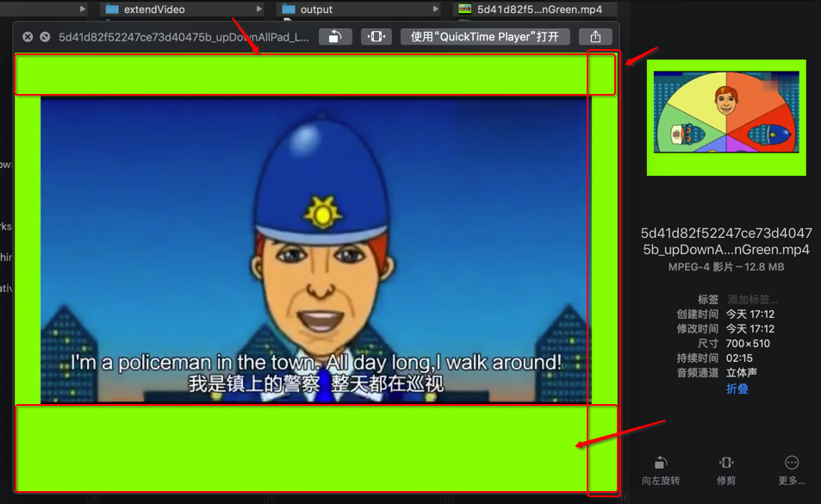This screenshot has height=504, width=821.
Task: Collapse details via 折叠 link
Action: pos(737,389)
